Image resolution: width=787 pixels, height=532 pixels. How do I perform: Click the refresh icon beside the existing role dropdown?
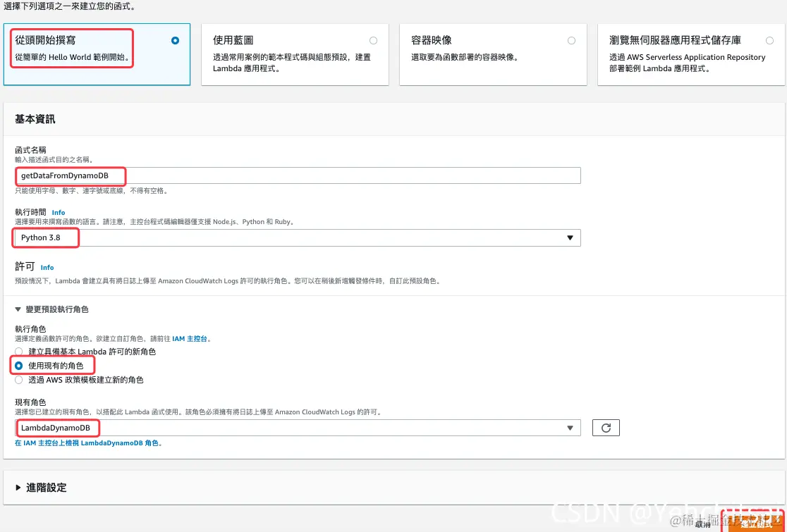(x=605, y=427)
